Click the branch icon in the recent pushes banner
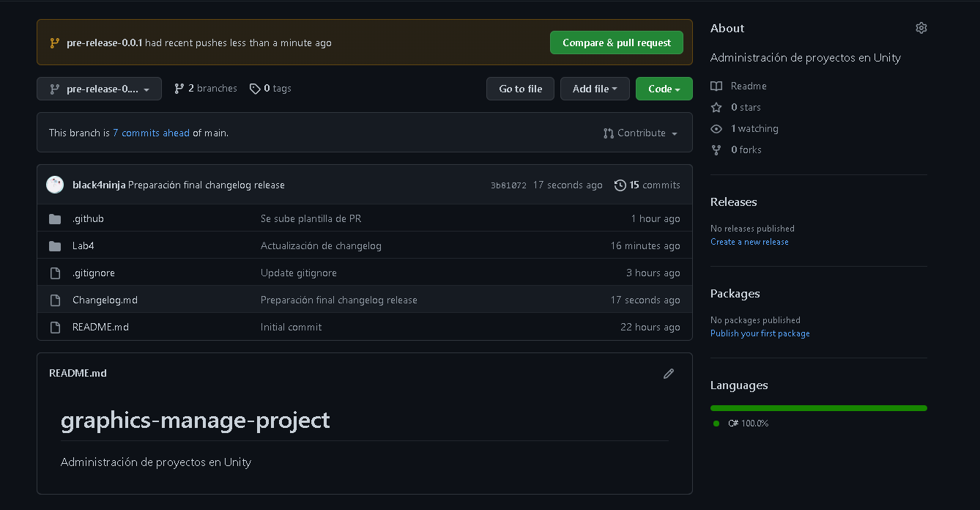The height and width of the screenshot is (510, 980). pyautogui.click(x=55, y=43)
